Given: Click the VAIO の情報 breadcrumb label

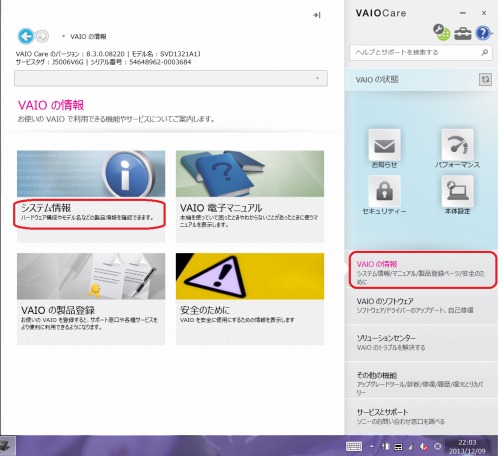Looking at the screenshot, I should [88, 36].
